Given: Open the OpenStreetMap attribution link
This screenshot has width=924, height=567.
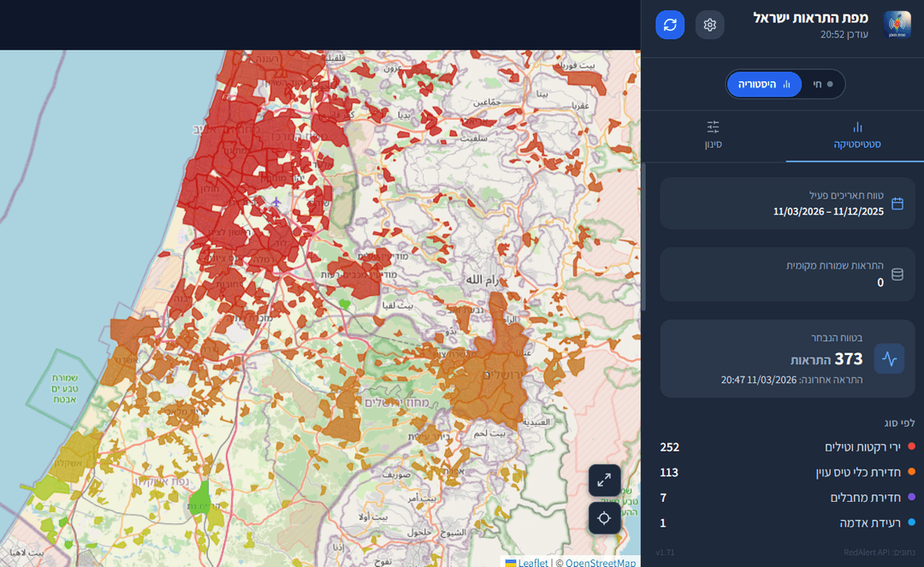Looking at the screenshot, I should (600, 562).
